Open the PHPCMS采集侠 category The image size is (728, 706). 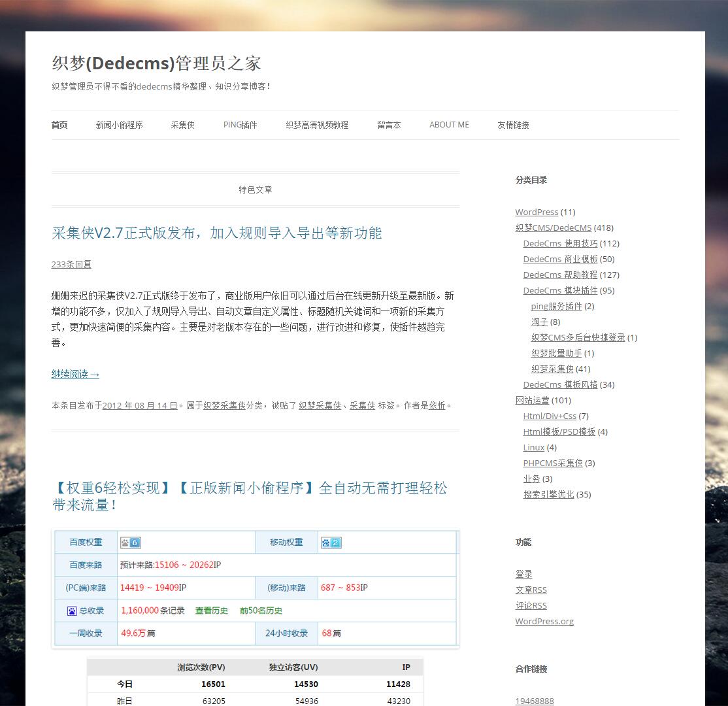point(553,463)
